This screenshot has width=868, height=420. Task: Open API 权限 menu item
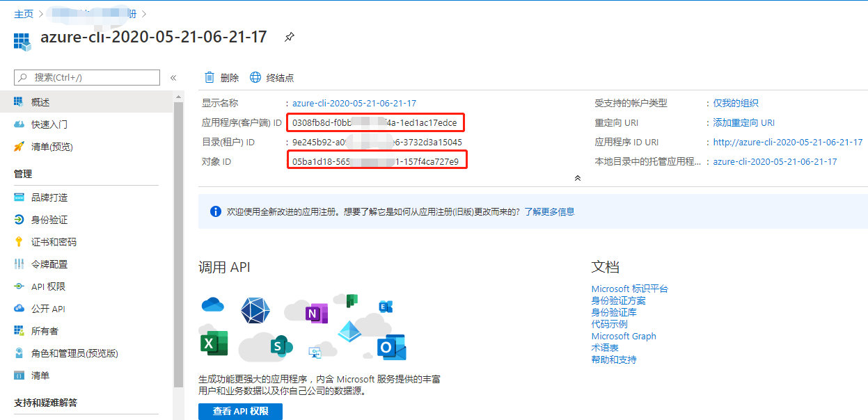click(x=48, y=286)
